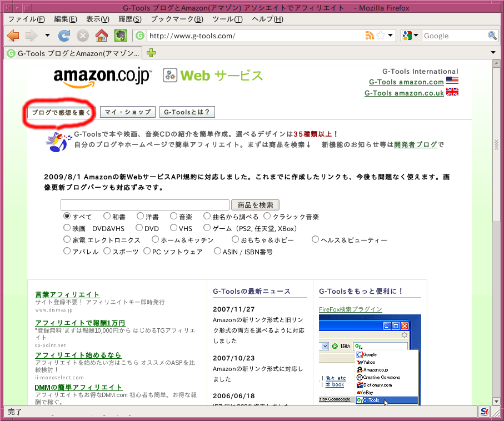Go back with the orange Back arrow
Screen dimensions: 504x421
click(13, 36)
